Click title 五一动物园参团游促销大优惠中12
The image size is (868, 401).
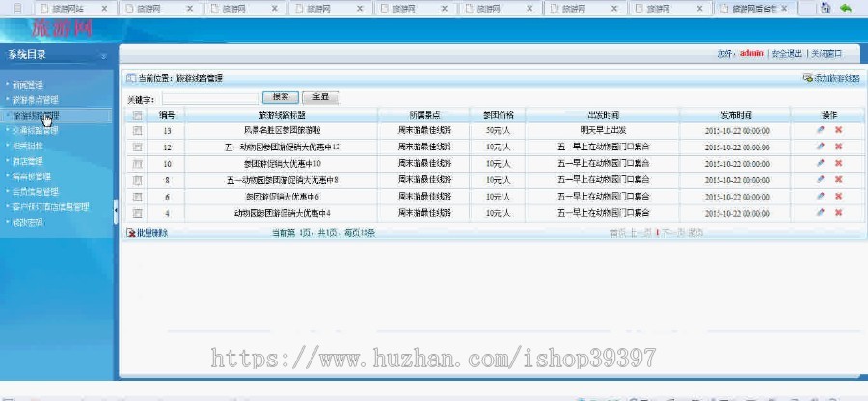point(283,147)
